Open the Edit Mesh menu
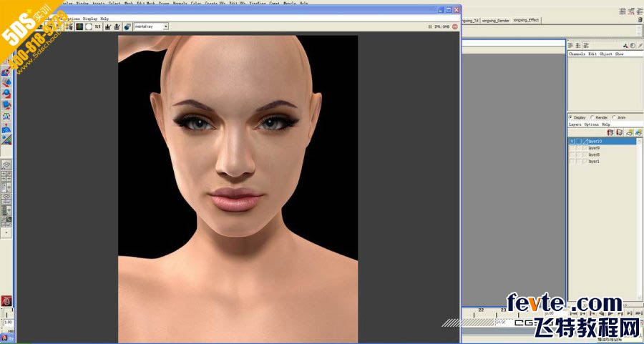This screenshot has width=644, height=344. click(146, 3)
